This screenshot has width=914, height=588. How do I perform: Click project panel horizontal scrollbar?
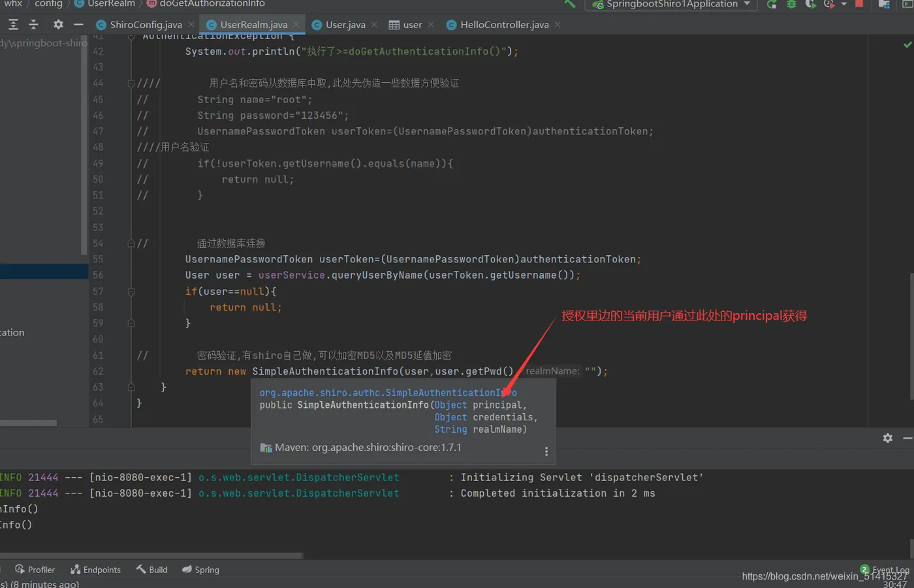pyautogui.click(x=28, y=423)
